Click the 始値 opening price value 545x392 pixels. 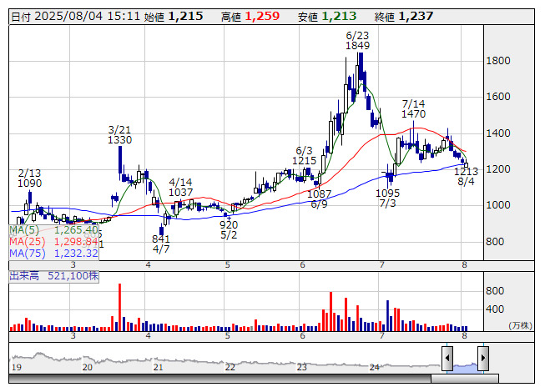[x=184, y=17]
